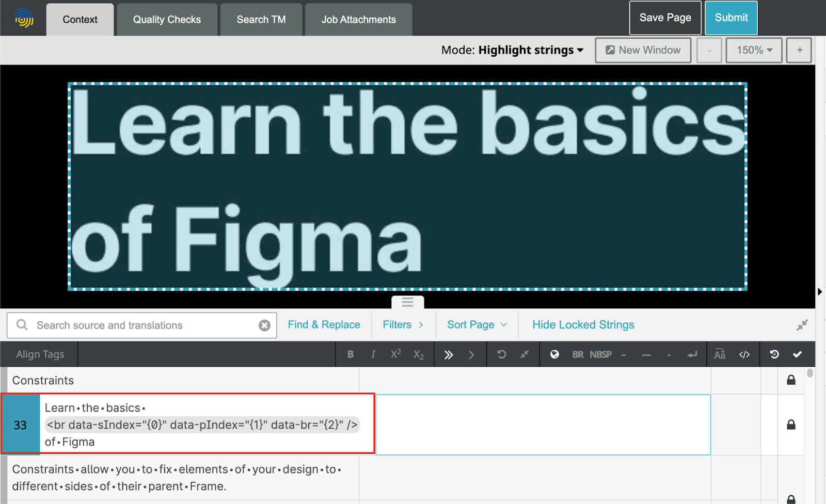Image resolution: width=826 pixels, height=504 pixels.
Task: Toggle the lock on string 33
Action: click(x=790, y=425)
